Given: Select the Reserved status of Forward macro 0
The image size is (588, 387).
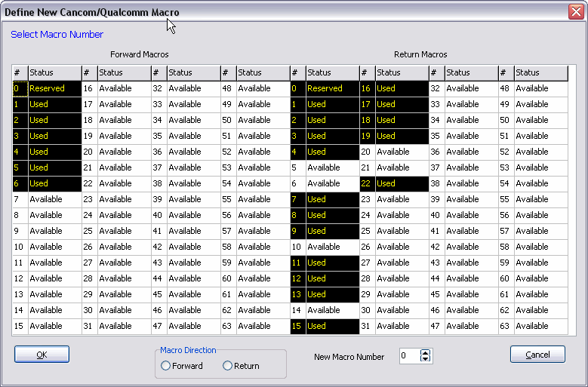Looking at the screenshot, I should click(x=53, y=88).
